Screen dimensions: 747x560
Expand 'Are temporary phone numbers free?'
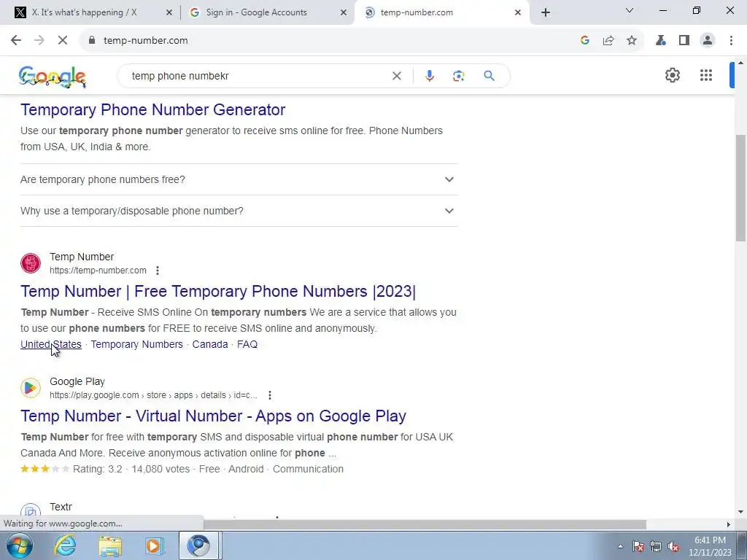point(239,179)
